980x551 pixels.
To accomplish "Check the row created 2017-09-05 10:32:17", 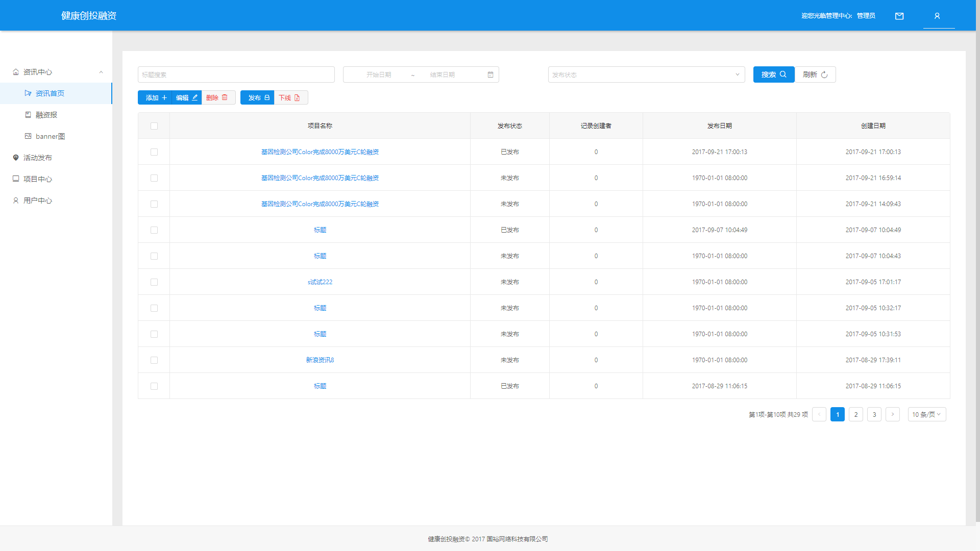I will (x=154, y=308).
